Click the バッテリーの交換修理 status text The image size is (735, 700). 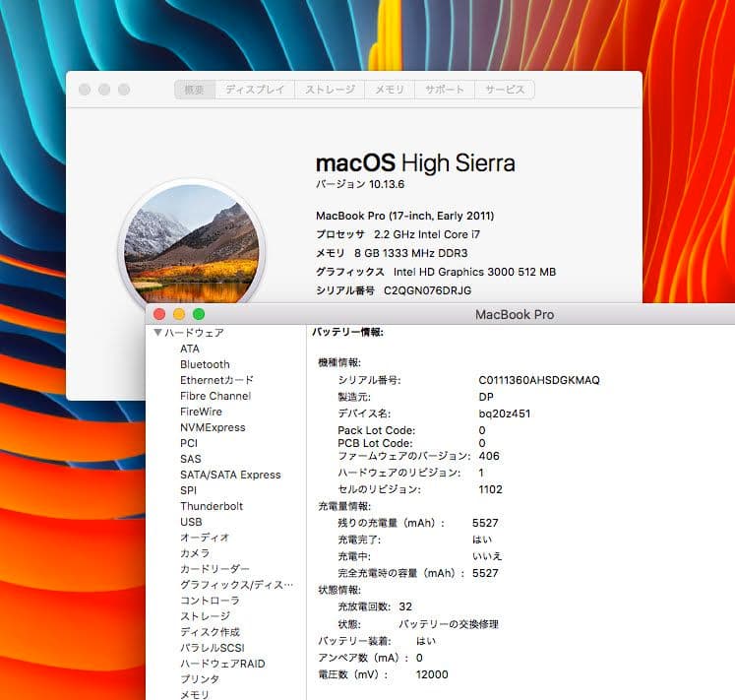click(x=449, y=624)
